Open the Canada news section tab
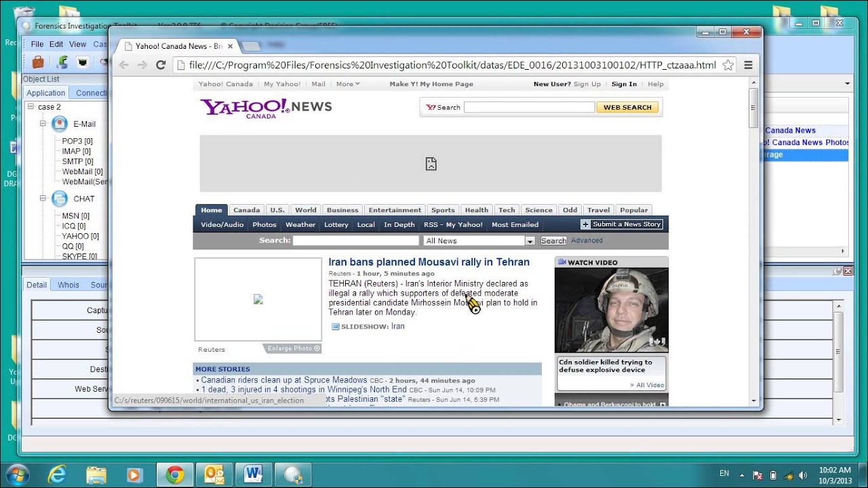Image resolution: width=868 pixels, height=488 pixels. click(x=246, y=210)
